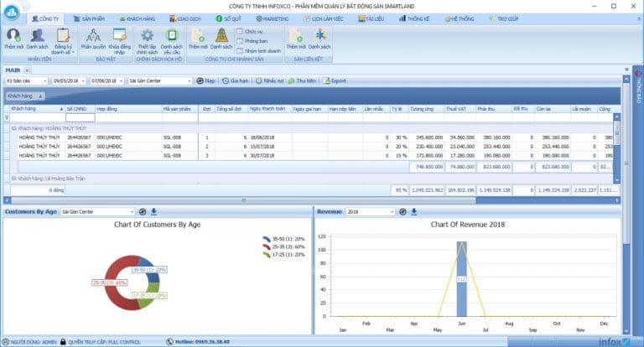Screen dimensions: 644x347
Task: Toggle the Phòng ban checkbox
Action: pyautogui.click(x=239, y=39)
